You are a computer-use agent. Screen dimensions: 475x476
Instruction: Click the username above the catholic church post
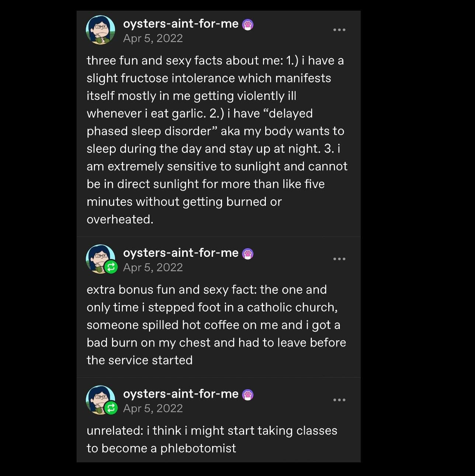(x=181, y=253)
